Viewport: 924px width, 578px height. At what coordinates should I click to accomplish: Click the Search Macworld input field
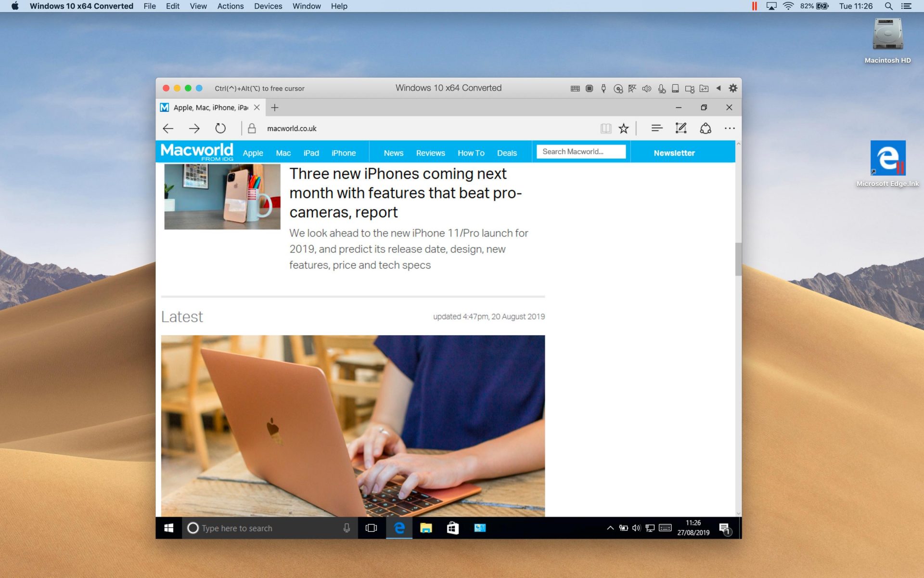(x=581, y=151)
